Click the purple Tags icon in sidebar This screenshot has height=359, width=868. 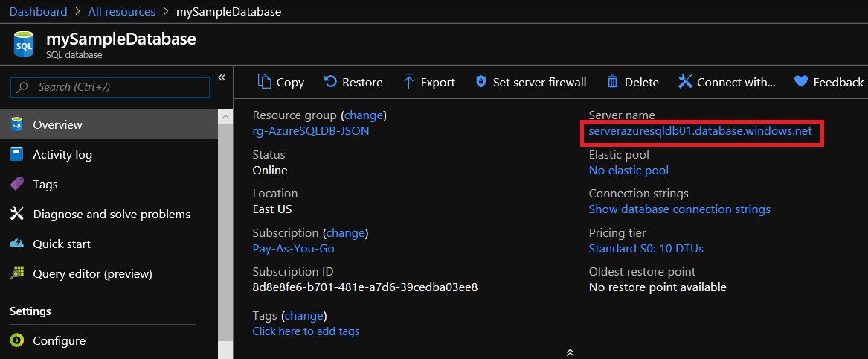click(17, 184)
